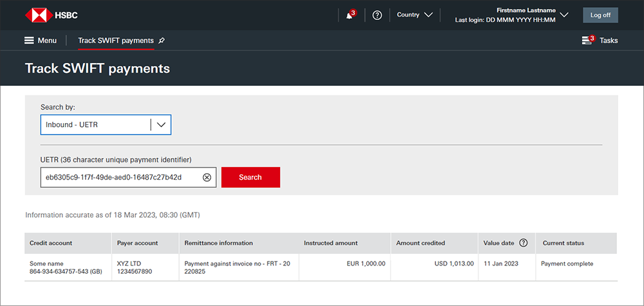
Task: Click the Amount credited column header
Action: (420, 243)
